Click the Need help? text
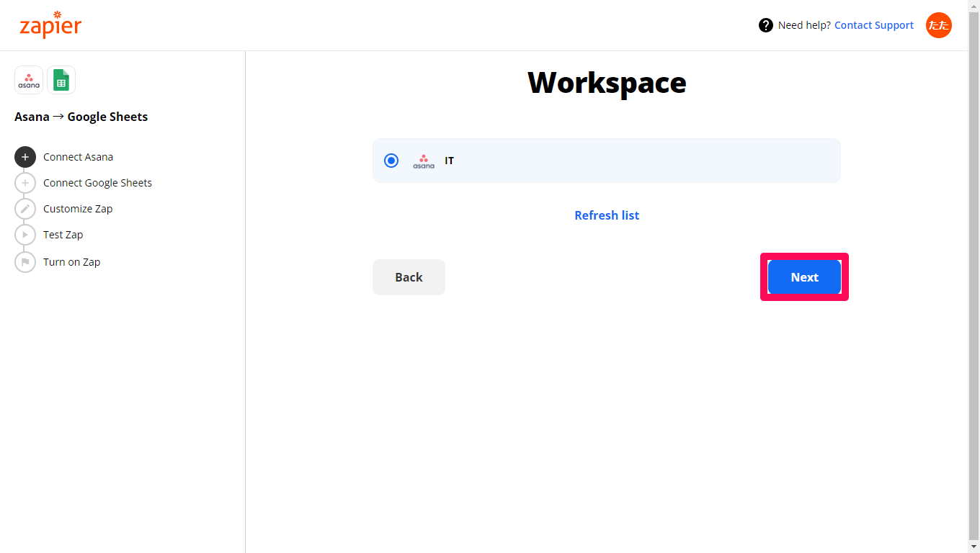The height and width of the screenshot is (553, 980). coord(805,25)
